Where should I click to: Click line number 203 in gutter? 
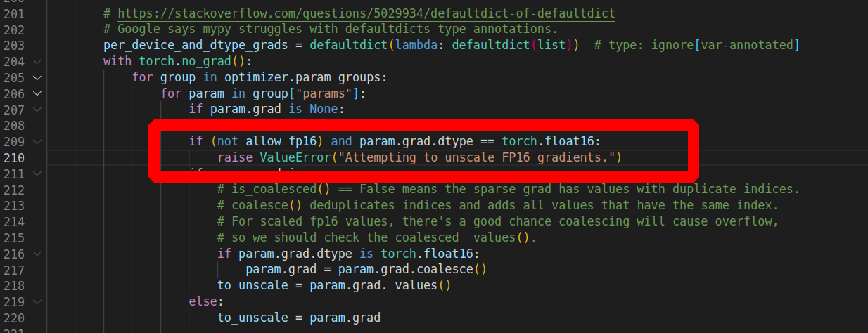[x=13, y=46]
